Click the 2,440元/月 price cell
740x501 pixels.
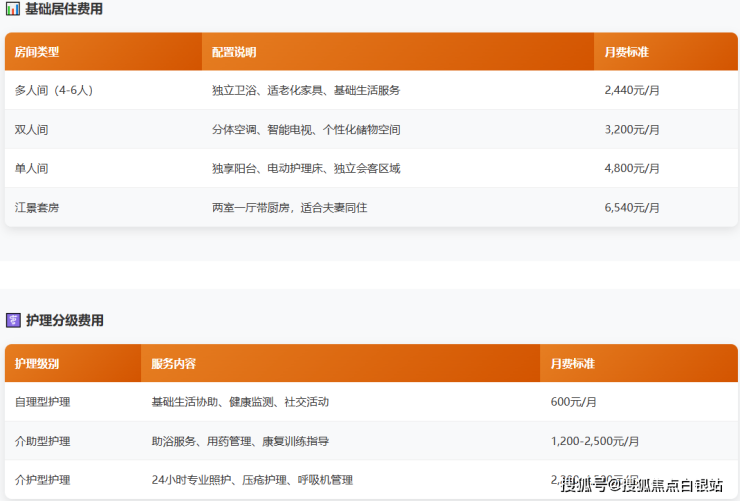click(x=632, y=90)
